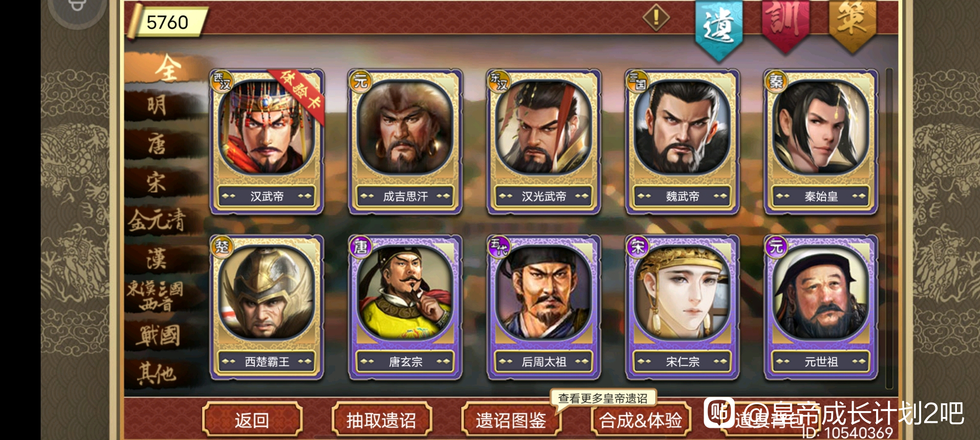Viewport: 980px width, 440px height.
Task: Click the diamond exclamation alert icon
Action: pyautogui.click(x=656, y=18)
